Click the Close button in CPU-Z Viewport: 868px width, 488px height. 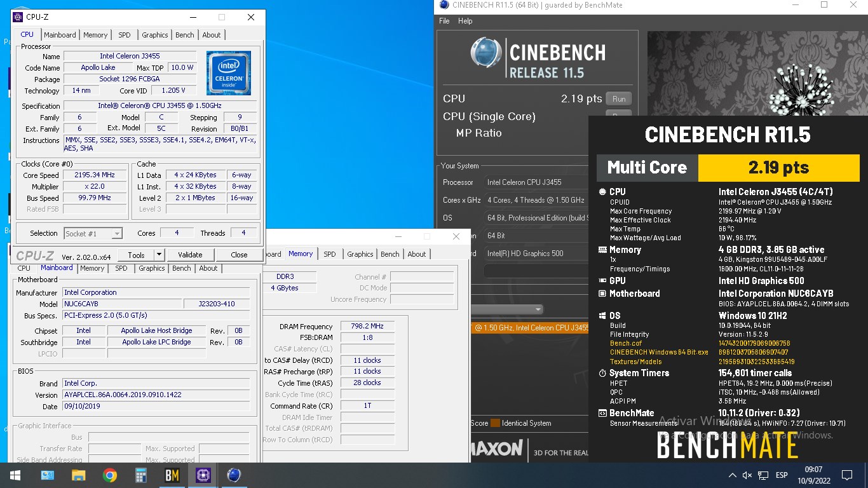tap(239, 255)
